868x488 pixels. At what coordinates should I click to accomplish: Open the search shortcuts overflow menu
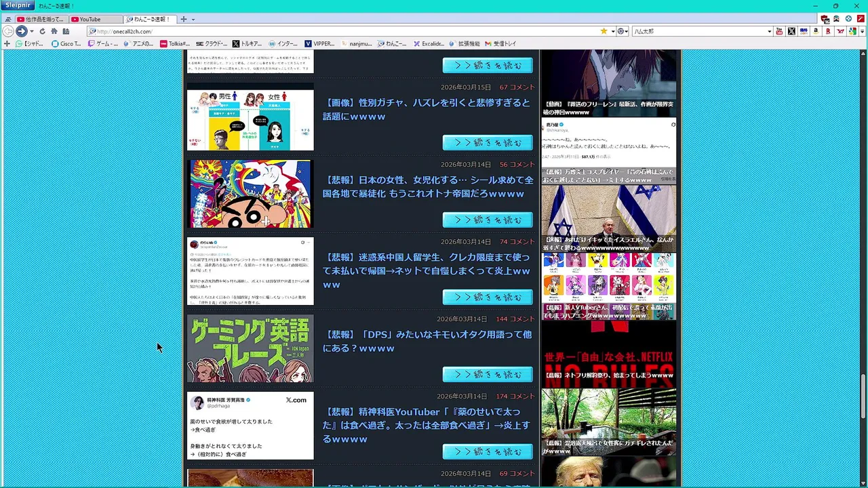[862, 31]
